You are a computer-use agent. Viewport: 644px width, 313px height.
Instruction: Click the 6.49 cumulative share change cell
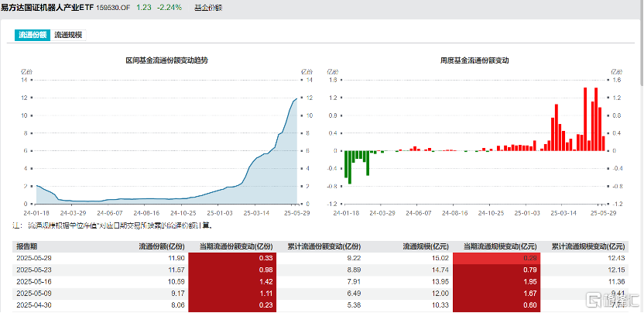[355, 294]
